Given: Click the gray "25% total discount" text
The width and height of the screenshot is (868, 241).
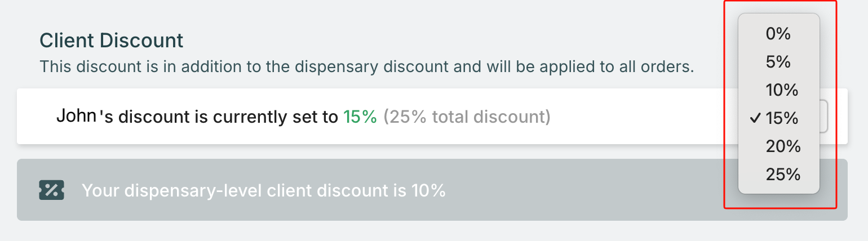Looking at the screenshot, I should coord(467,117).
